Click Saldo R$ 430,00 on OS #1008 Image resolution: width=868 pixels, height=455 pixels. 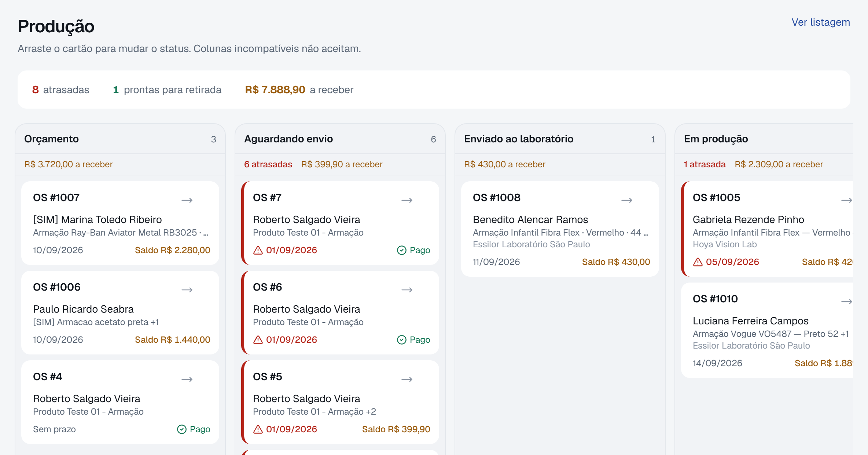tap(616, 262)
